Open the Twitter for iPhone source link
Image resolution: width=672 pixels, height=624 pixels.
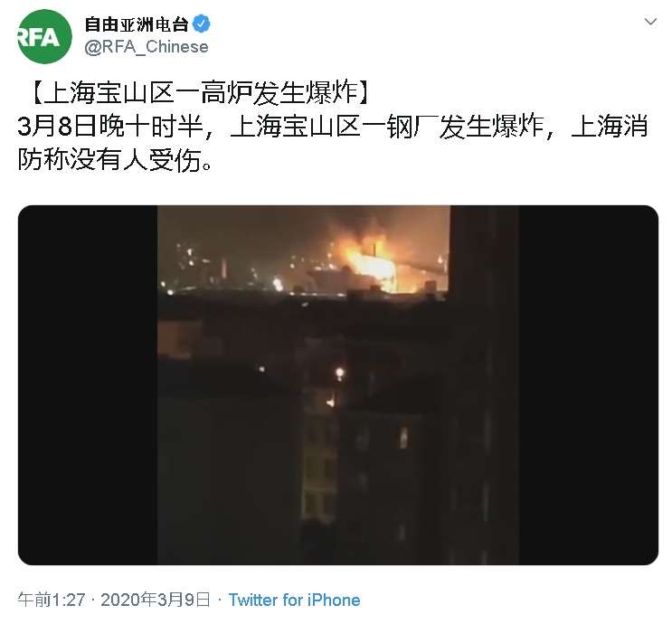(295, 600)
